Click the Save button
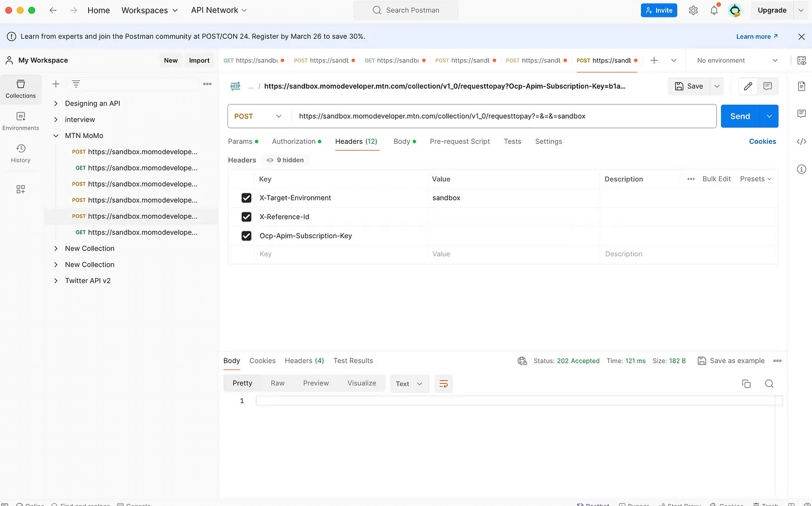This screenshot has height=506, width=812. click(x=689, y=86)
